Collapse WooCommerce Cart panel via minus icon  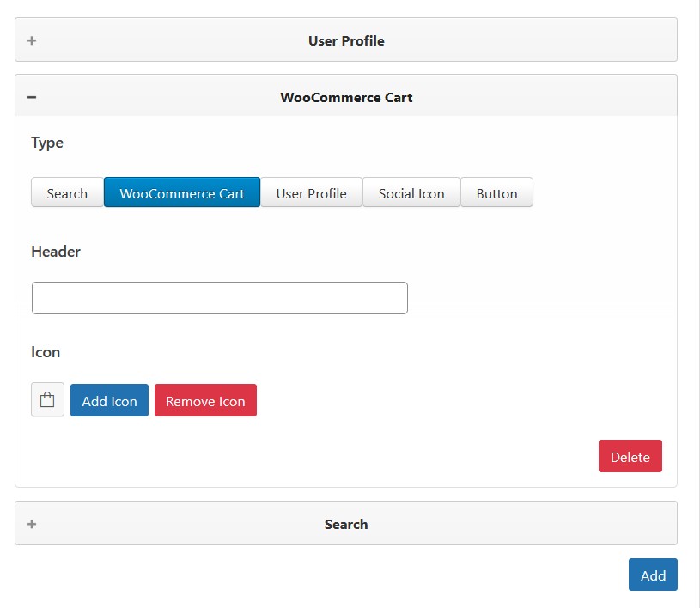(32, 97)
